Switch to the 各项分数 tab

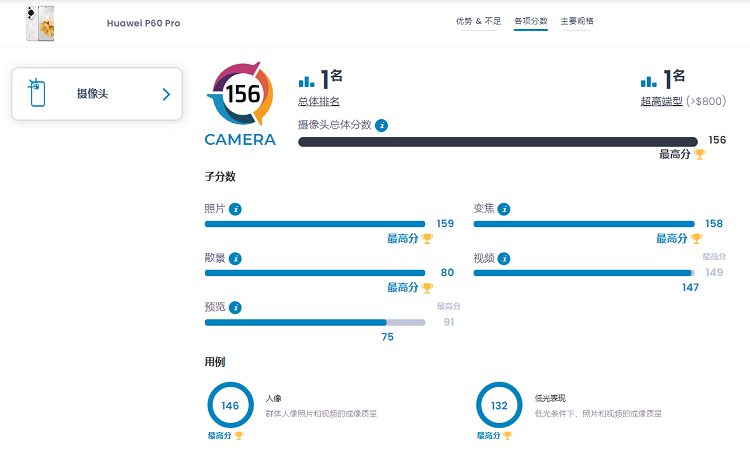531,21
